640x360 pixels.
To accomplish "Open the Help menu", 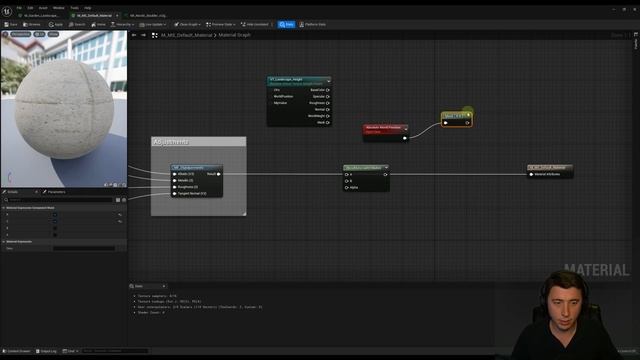I will pos(88,8).
